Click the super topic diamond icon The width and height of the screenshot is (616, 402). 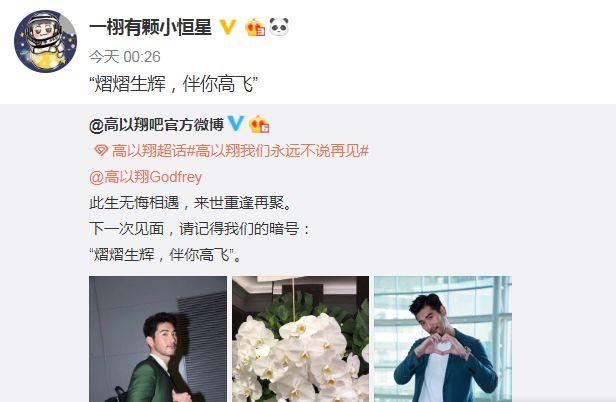click(x=101, y=151)
